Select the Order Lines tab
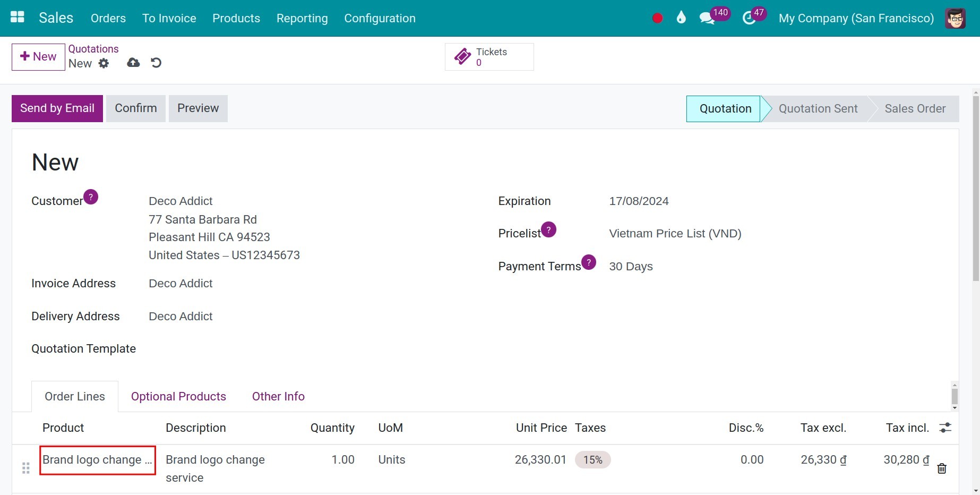Screen dimensions: 980x495 (75, 396)
